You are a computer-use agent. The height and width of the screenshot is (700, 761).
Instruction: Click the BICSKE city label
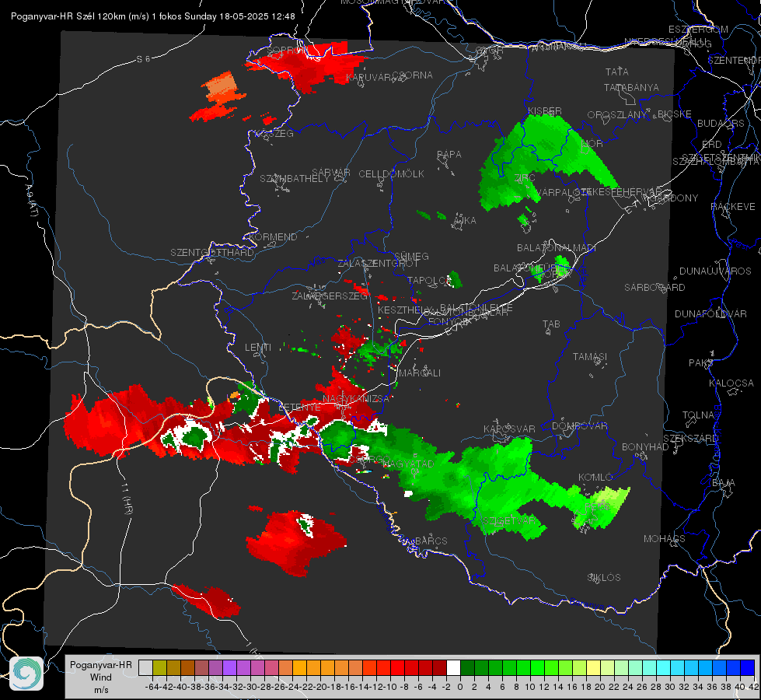675,114
